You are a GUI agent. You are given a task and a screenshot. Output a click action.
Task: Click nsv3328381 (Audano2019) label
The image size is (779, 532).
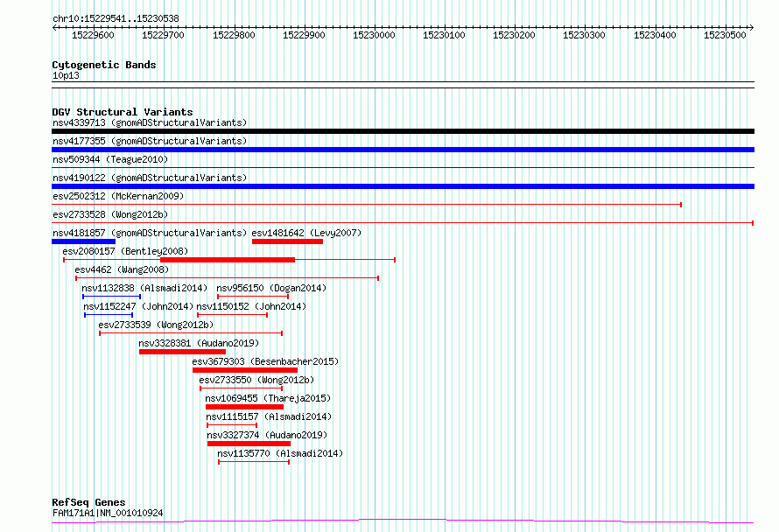click(199, 343)
